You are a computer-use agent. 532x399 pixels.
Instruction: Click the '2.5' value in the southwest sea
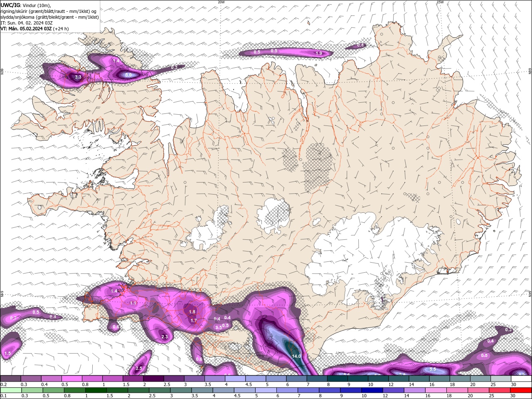(x=139, y=368)
